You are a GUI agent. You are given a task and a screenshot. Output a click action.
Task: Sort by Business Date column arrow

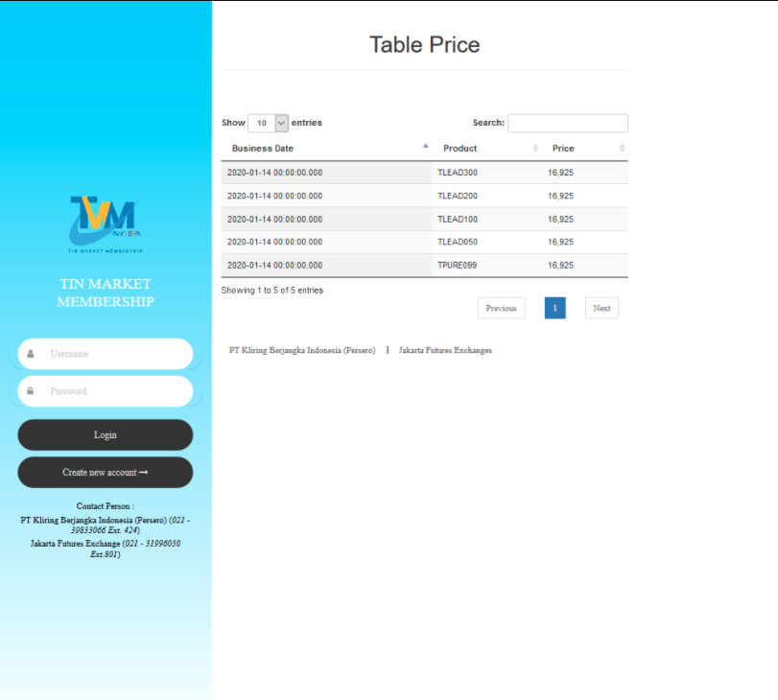425,147
